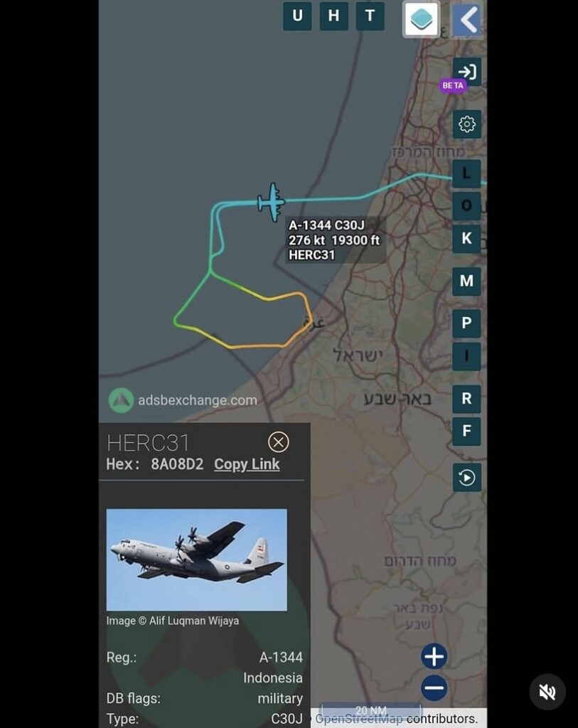The height and width of the screenshot is (728, 578).
Task: Zoom in with the plus button
Action: [434, 656]
